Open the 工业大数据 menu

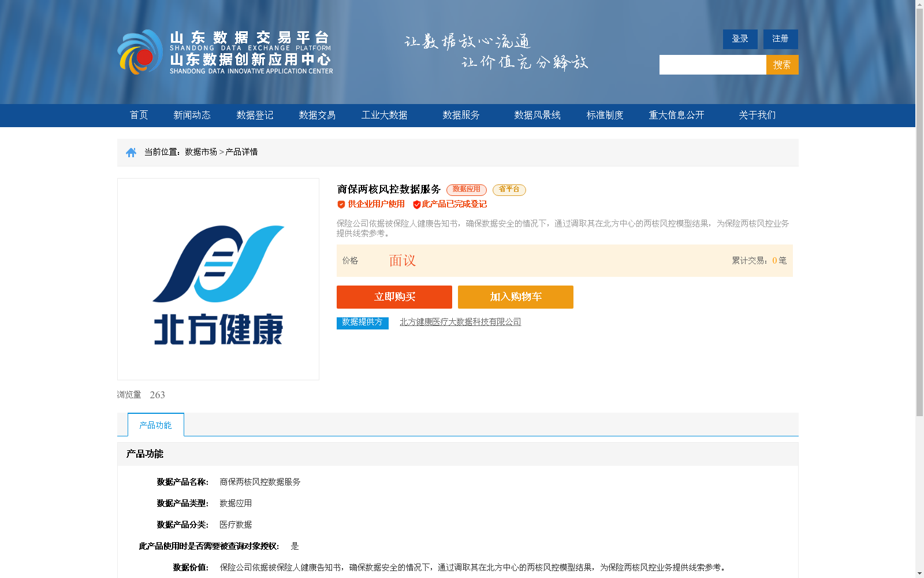[x=385, y=115]
